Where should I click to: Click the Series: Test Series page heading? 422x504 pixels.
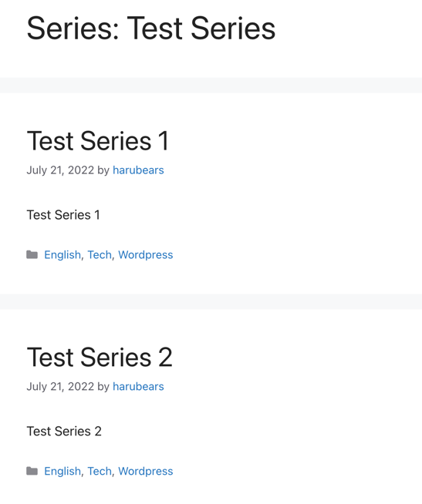click(151, 29)
